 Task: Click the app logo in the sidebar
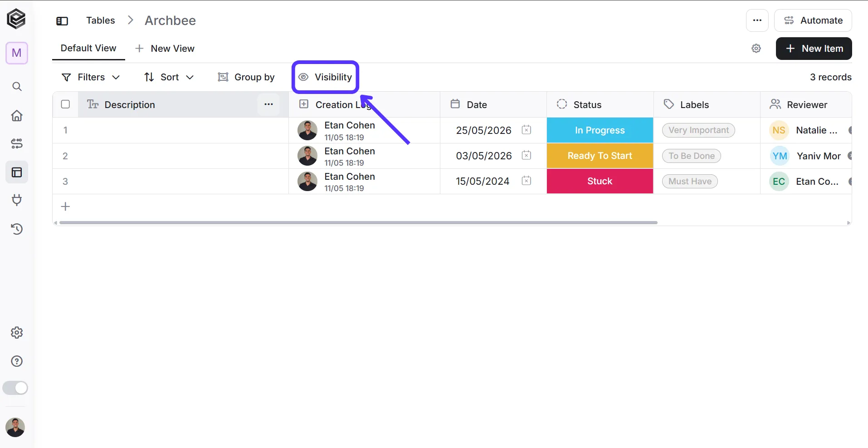[x=16, y=19]
